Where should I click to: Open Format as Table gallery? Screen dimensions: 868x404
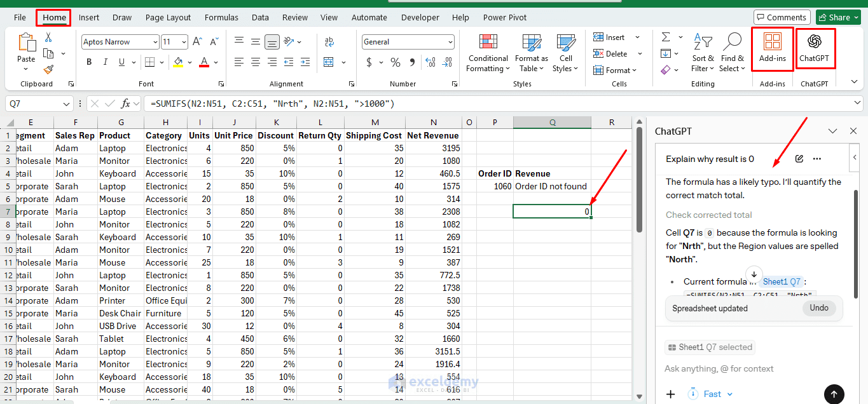tap(532, 53)
